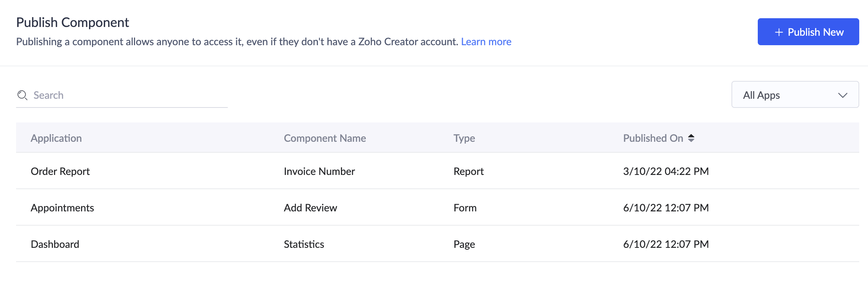Screen dimensions: 868x285
Task: Click the Type column header
Action: click(x=464, y=138)
